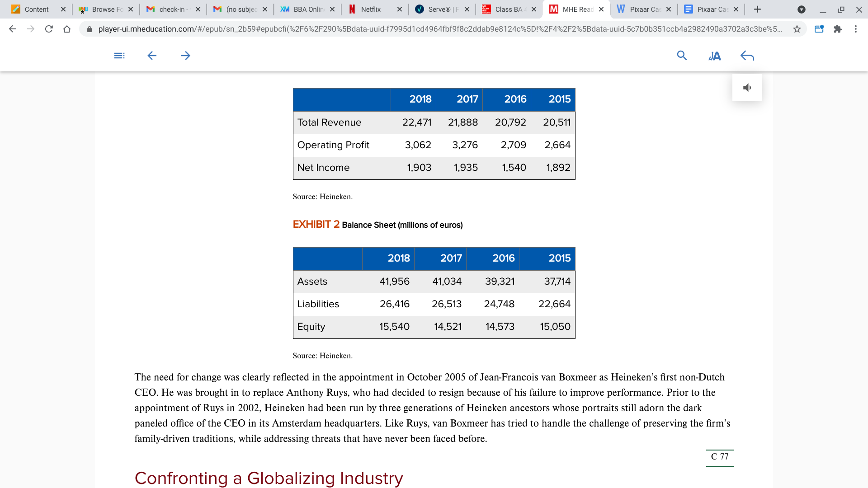The image size is (868, 488).
Task: Open a new browser tab
Action: (x=757, y=9)
